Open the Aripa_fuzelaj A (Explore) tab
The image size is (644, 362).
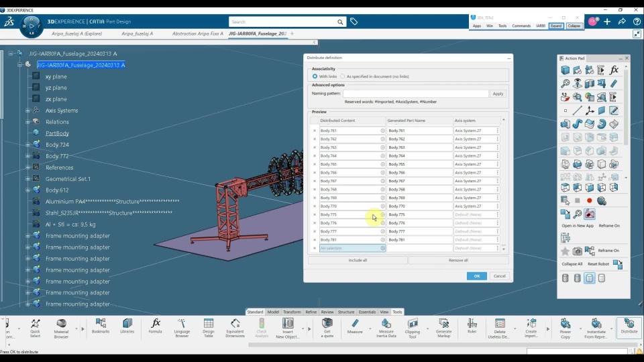point(76,34)
